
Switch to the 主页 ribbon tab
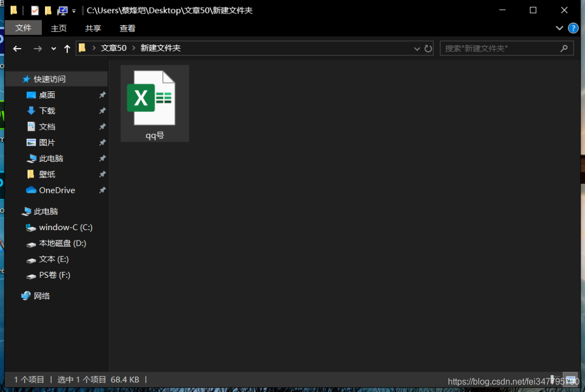coord(58,28)
